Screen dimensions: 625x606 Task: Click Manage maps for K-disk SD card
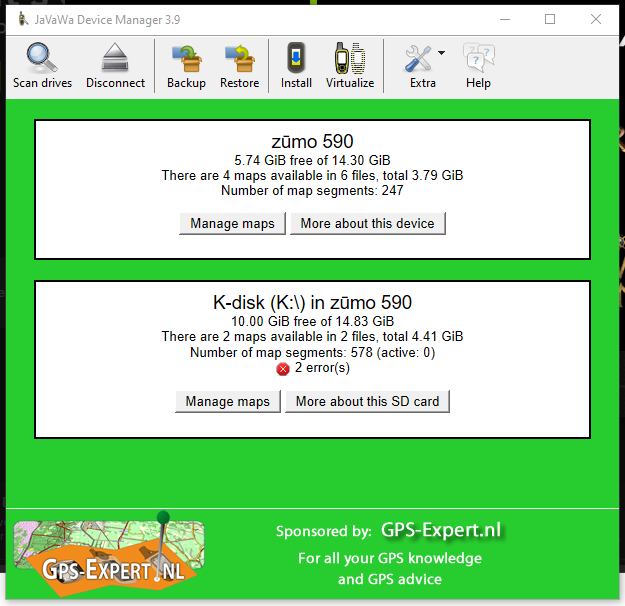(x=228, y=401)
